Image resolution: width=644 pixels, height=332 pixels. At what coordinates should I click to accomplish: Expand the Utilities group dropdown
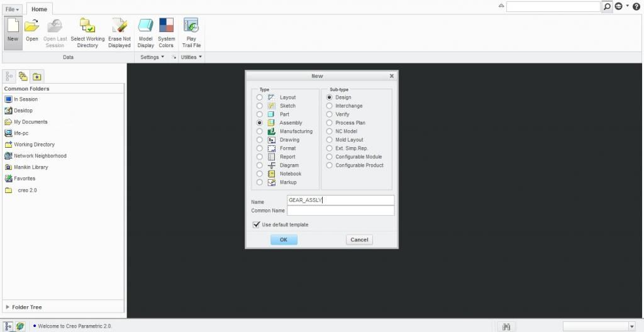tap(191, 57)
